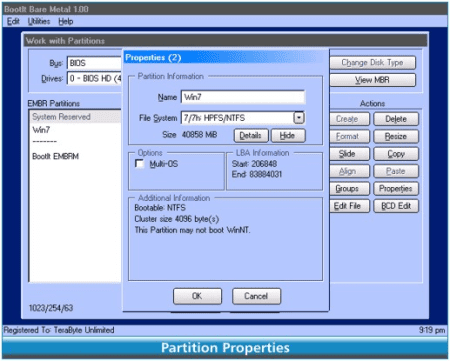
Task: Open the Bus combo box
Action: tap(95, 63)
